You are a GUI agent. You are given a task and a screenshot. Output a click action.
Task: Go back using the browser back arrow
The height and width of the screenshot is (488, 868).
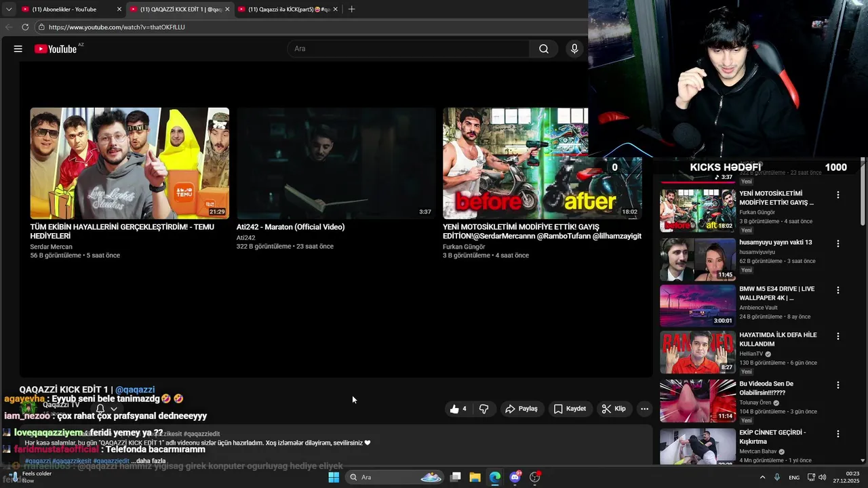click(x=9, y=27)
